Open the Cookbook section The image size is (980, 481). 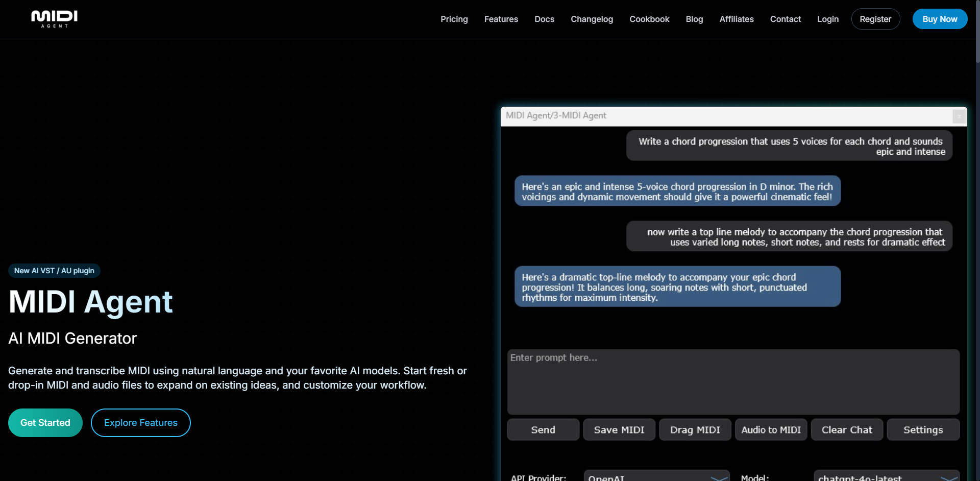click(x=649, y=19)
